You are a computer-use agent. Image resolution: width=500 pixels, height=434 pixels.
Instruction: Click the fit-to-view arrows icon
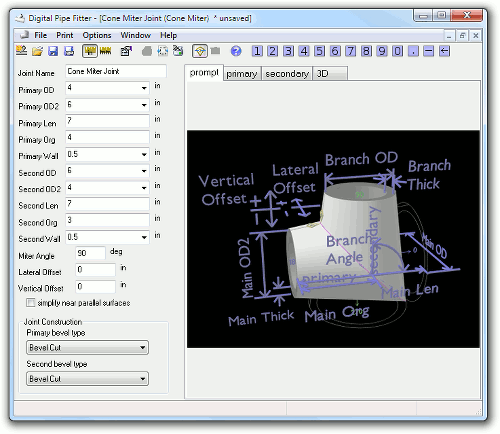point(162,51)
